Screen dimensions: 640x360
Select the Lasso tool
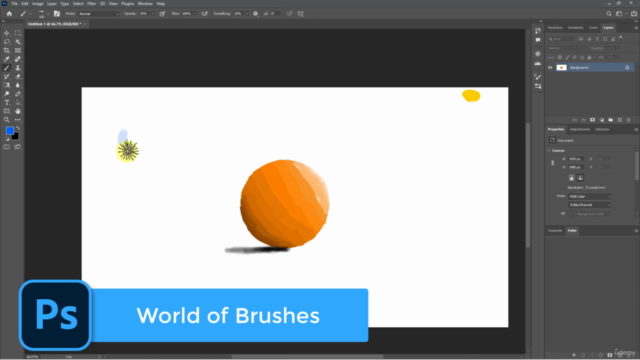point(7,42)
